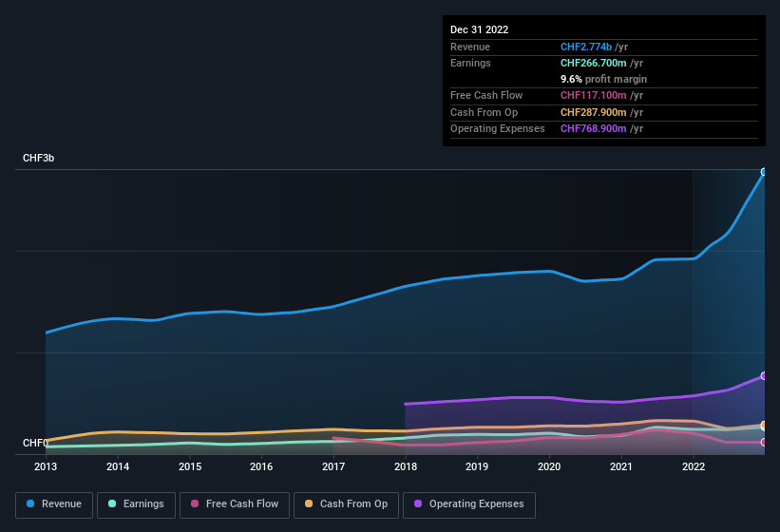Image resolution: width=780 pixels, height=532 pixels.
Task: Click the CHF266.700m earnings value
Action: 594,63
